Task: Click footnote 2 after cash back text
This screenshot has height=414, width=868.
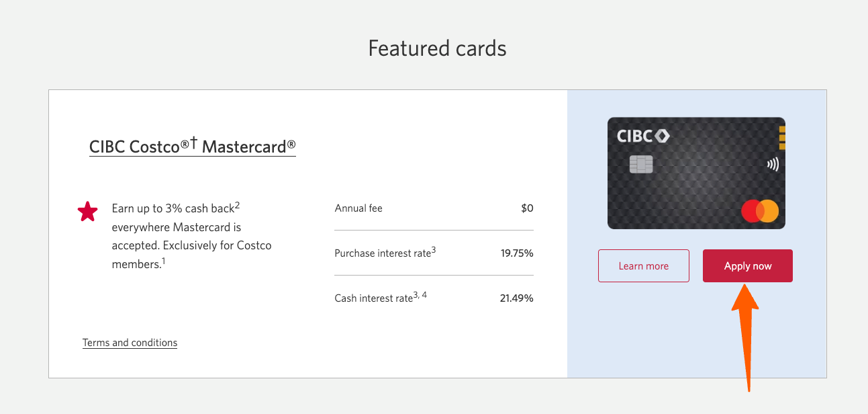Action: [x=236, y=204]
